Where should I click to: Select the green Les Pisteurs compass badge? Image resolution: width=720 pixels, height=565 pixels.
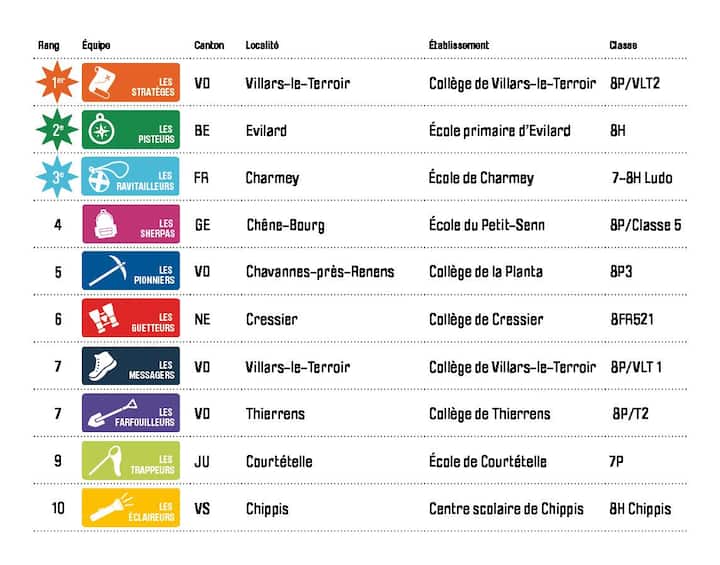131,131
